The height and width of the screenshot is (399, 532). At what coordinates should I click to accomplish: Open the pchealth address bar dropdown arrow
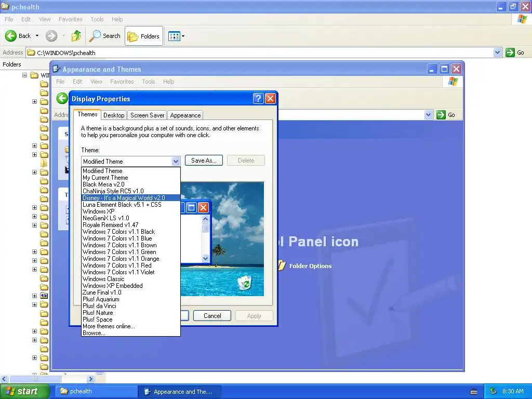(497, 52)
